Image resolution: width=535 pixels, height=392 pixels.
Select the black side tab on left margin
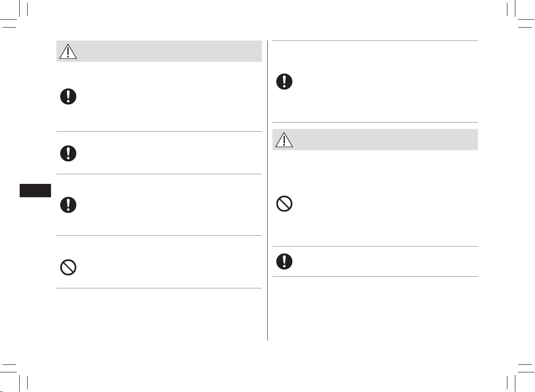(x=35, y=191)
